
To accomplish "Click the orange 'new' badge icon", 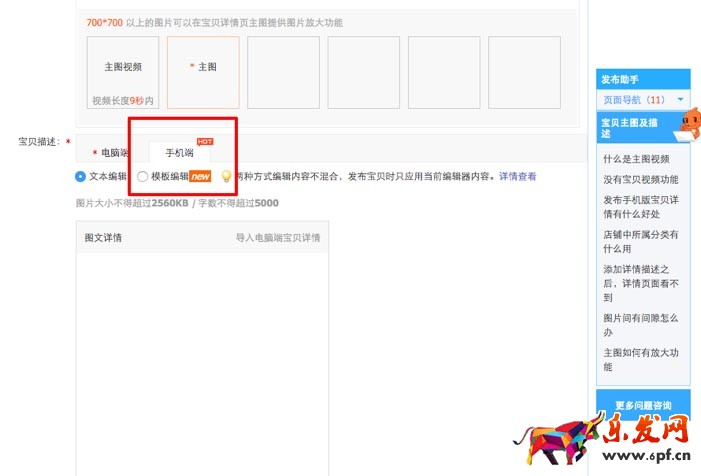I will tap(200, 176).
